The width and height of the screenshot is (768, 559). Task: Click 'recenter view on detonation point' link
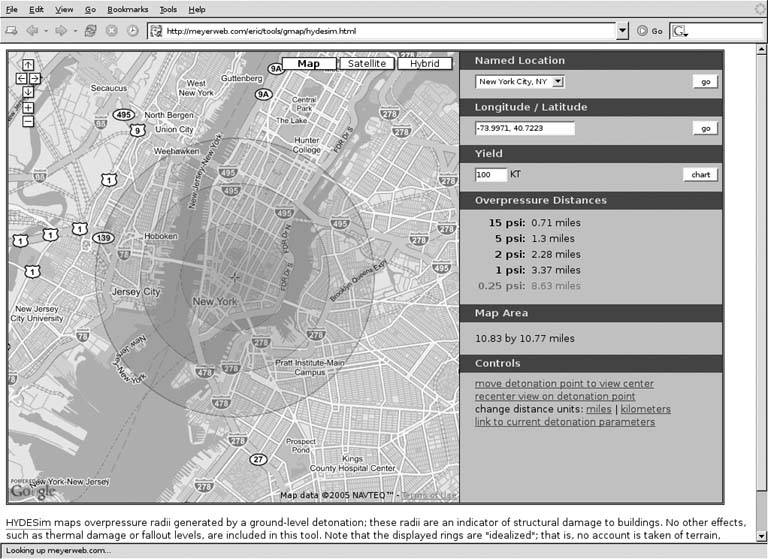pyautogui.click(x=554, y=397)
